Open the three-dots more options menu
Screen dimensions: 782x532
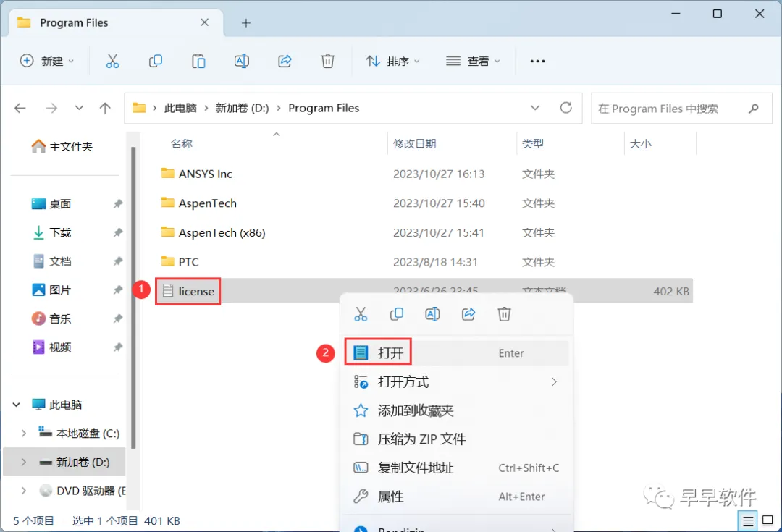537,61
